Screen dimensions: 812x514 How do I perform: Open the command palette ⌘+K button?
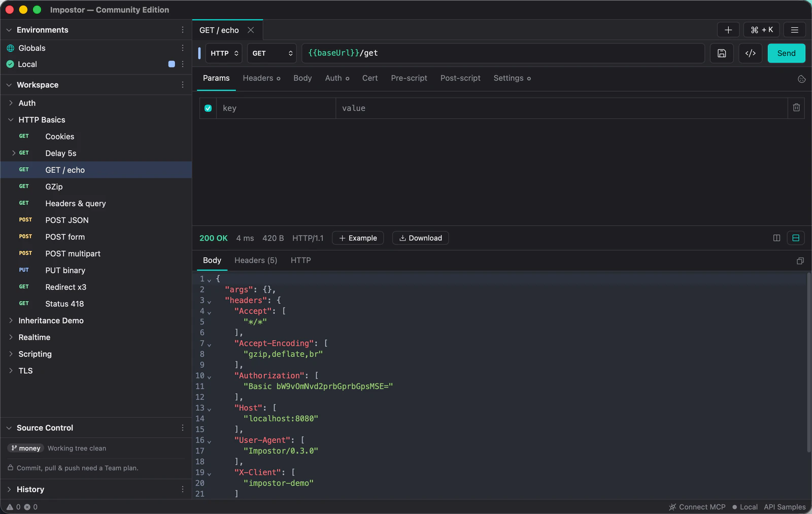click(762, 30)
